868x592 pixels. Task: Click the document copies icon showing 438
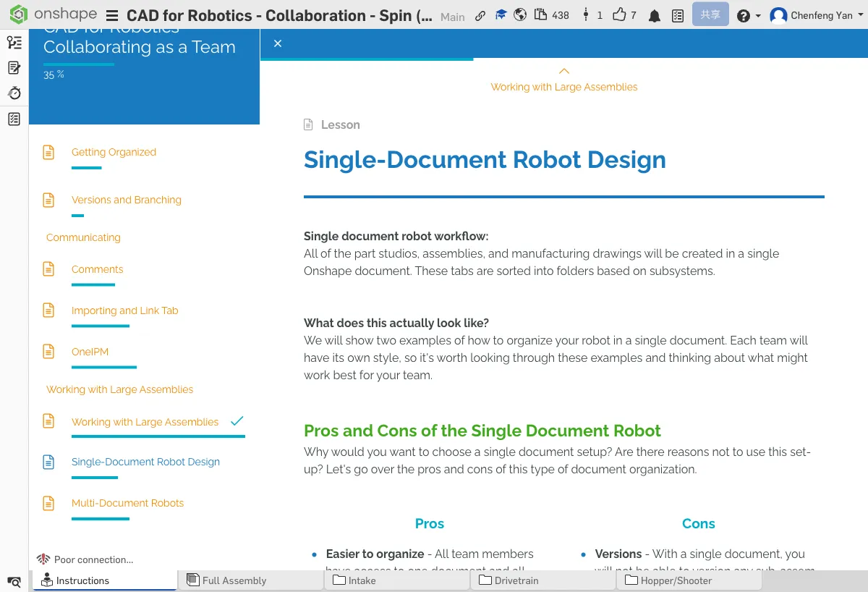coord(540,15)
